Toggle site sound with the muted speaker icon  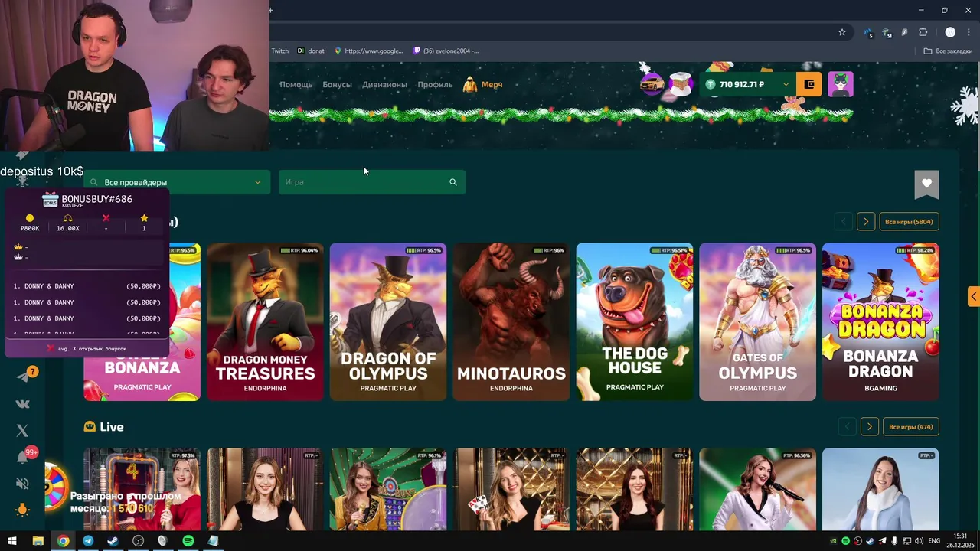pyautogui.click(x=22, y=484)
